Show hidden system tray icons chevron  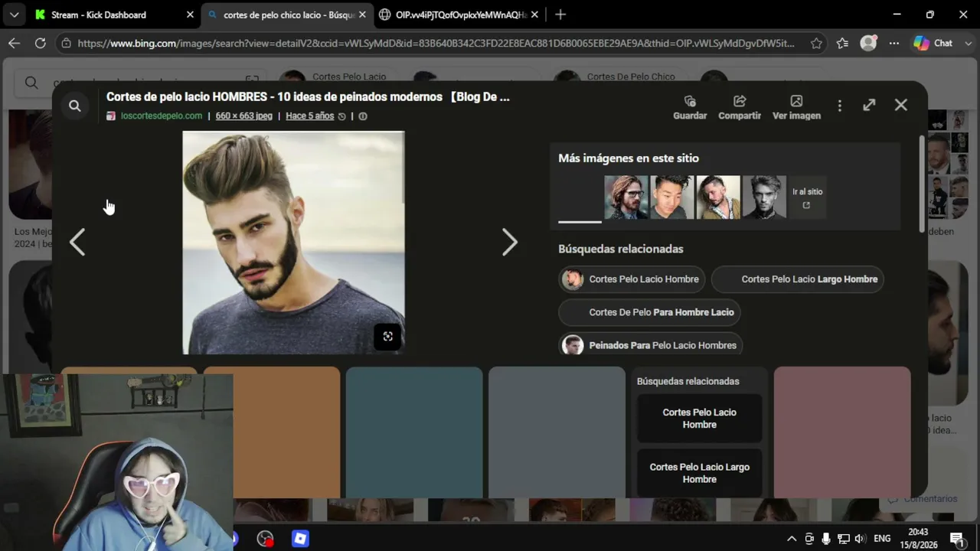point(792,539)
